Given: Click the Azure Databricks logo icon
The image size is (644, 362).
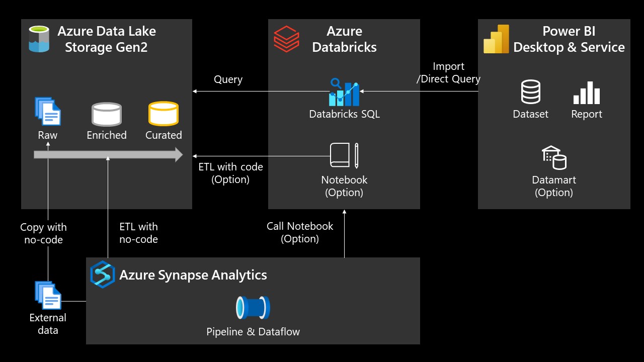Looking at the screenshot, I should coord(286,39).
